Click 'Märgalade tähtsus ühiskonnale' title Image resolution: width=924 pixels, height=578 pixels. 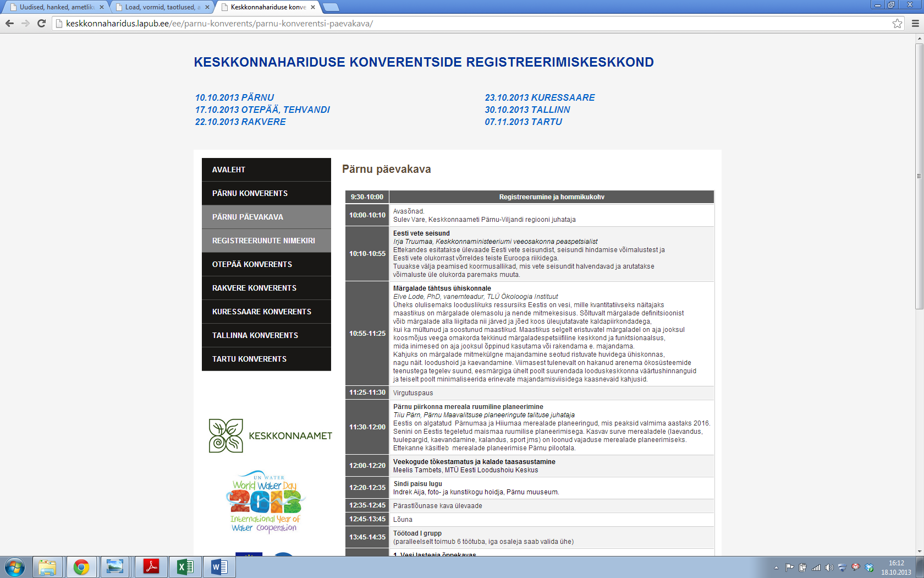(x=442, y=288)
